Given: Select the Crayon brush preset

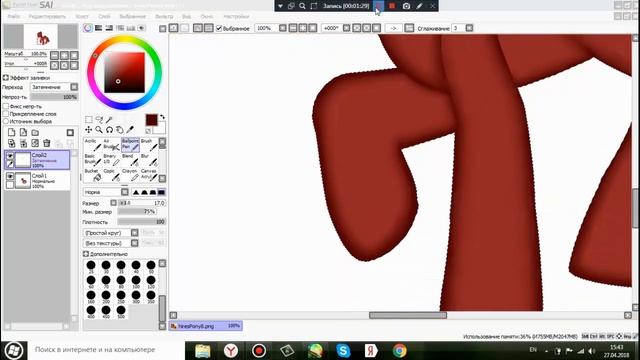Looking at the screenshot, I should click(131, 175).
